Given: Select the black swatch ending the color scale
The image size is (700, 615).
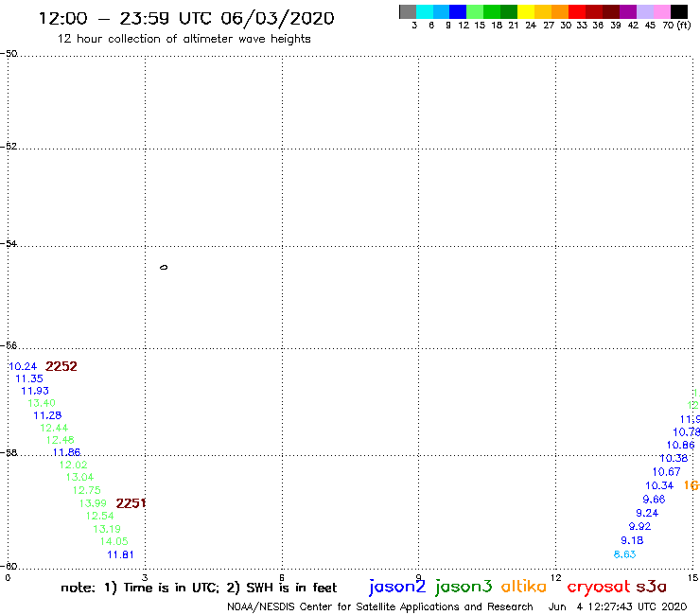Looking at the screenshot, I should (678, 11).
